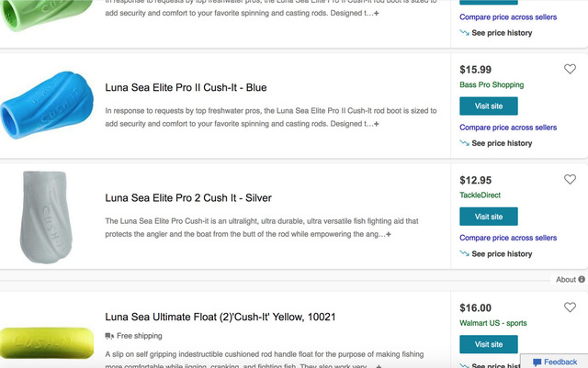Open Luna Sea Elite Pro II Cush-It Blue title
The image size is (588, 368).
click(186, 88)
